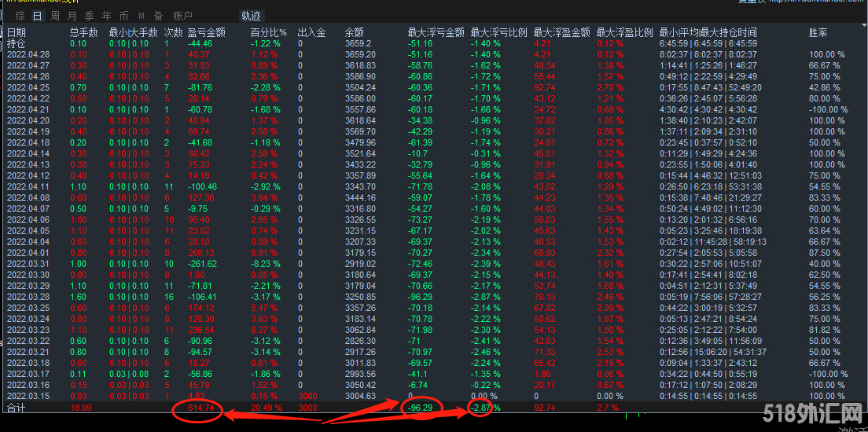The width and height of the screenshot is (868, 432).
Task: Click deposit value 3000 on 2022.03.15 row
Action: coord(307,396)
